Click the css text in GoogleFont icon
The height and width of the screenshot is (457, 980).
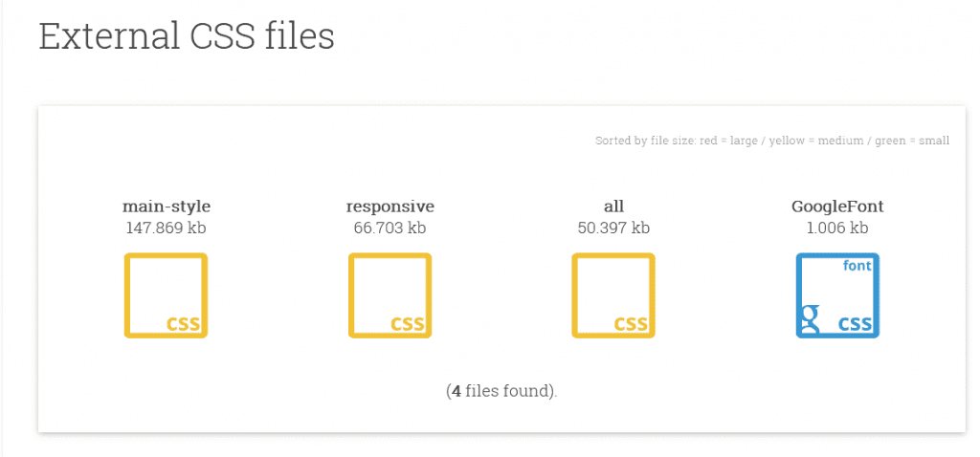[x=855, y=323]
